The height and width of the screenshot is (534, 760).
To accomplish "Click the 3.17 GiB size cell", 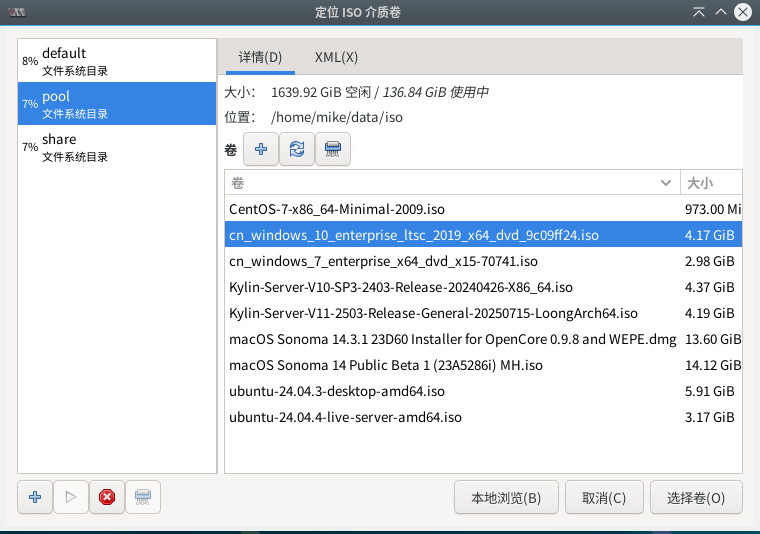I will pos(710,417).
